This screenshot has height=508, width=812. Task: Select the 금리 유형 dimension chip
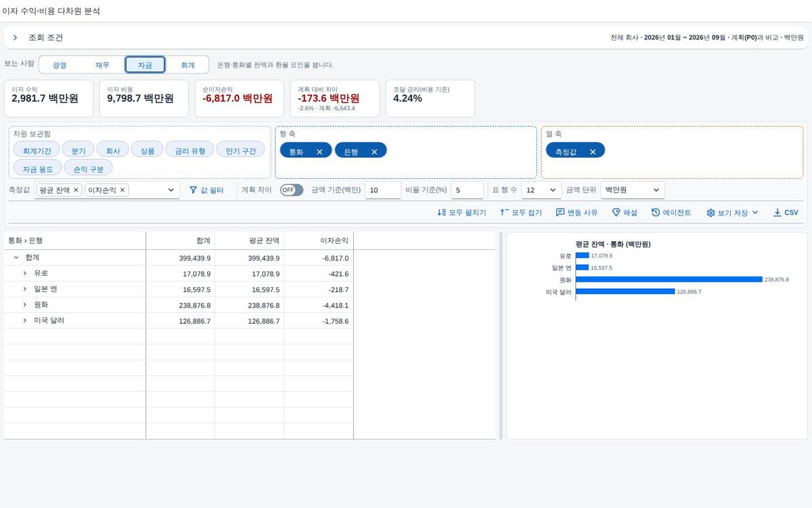[x=190, y=150]
